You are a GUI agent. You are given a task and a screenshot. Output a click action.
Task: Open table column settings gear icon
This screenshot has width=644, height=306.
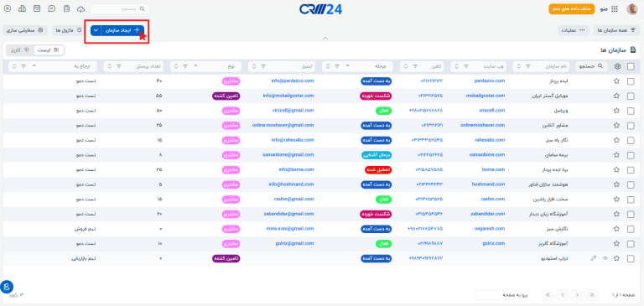coord(617,66)
